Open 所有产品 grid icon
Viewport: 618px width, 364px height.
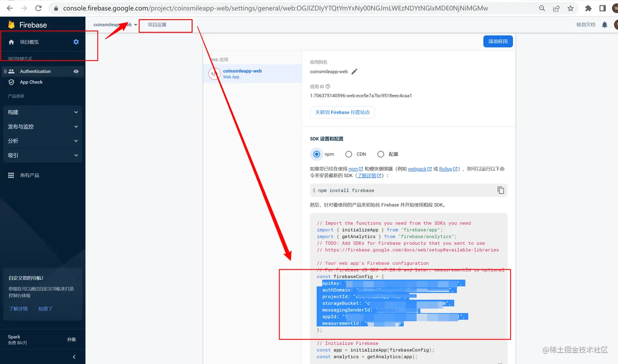point(11,175)
